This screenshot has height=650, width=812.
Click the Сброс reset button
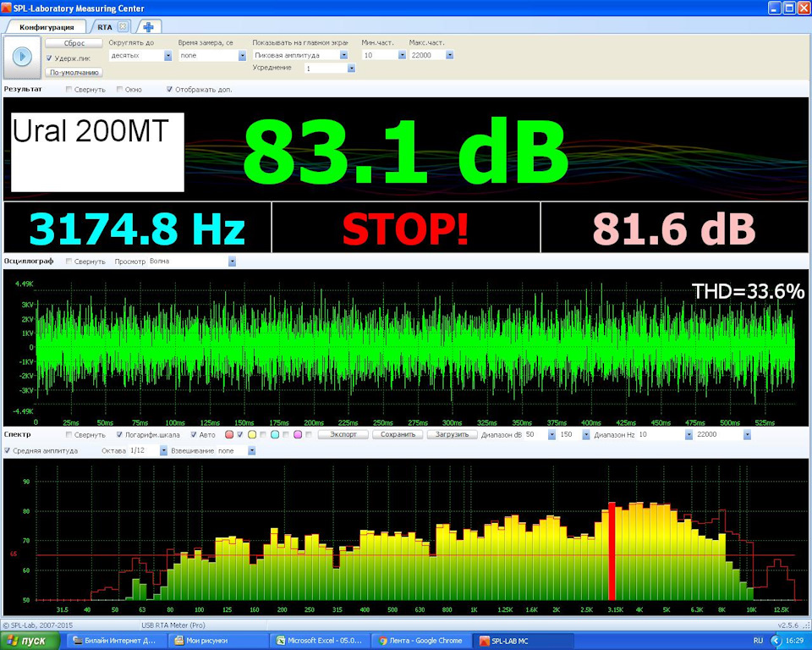tap(74, 43)
